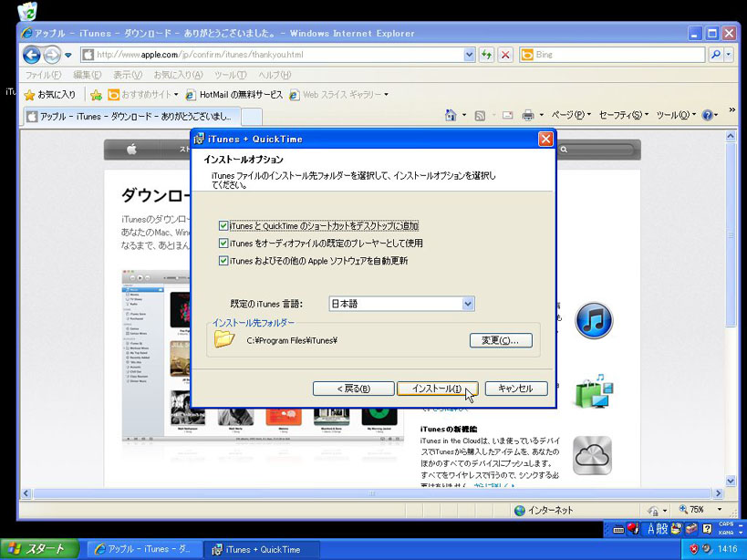Open the ファイル(F) menu
747x560 pixels.
point(43,75)
